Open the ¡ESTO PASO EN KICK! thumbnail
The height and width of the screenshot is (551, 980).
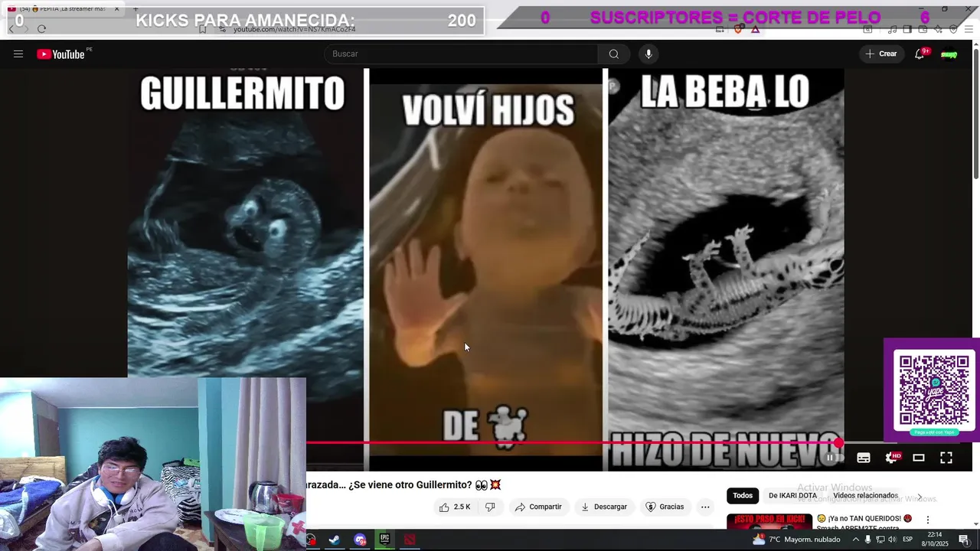pos(769,521)
